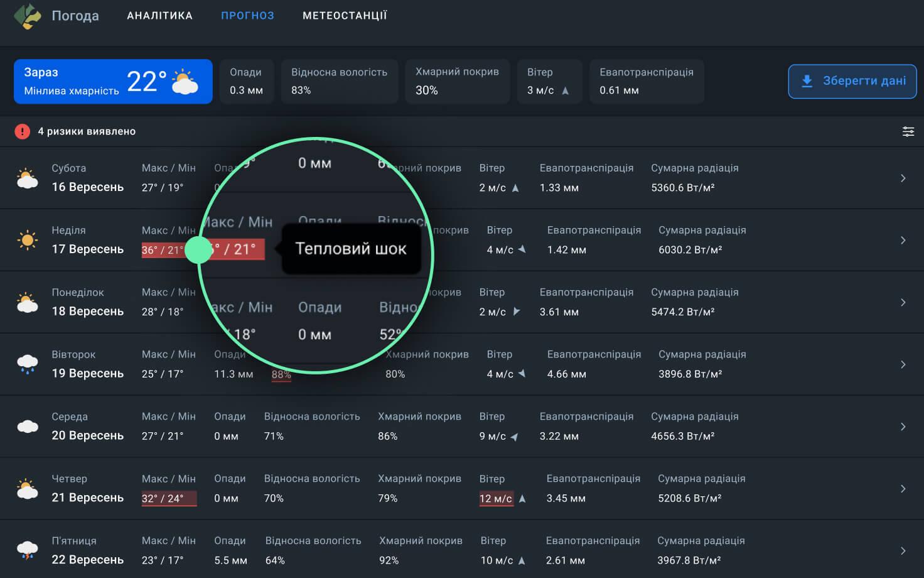Click the red risk alert icon
Viewport: 924px width, 578px height.
pos(22,131)
